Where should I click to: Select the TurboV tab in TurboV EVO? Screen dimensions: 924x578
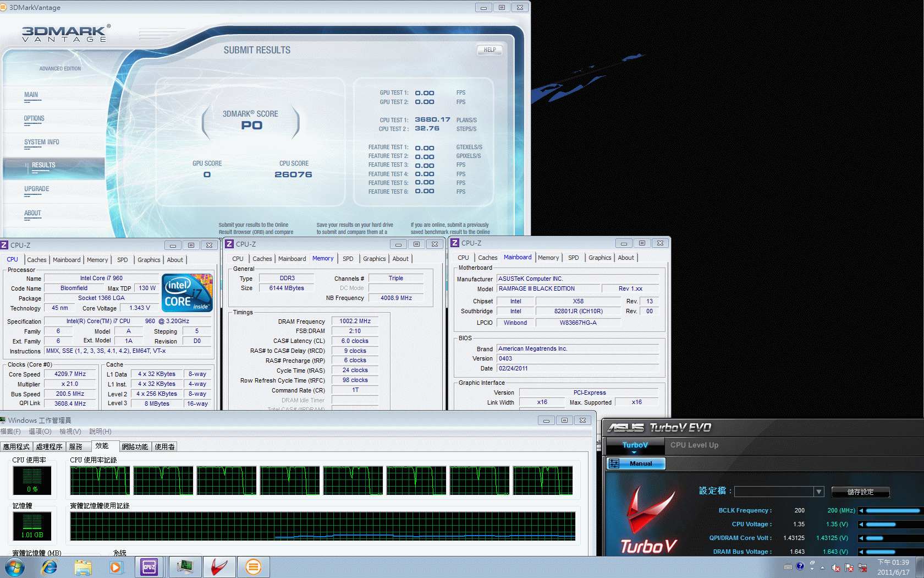click(635, 445)
